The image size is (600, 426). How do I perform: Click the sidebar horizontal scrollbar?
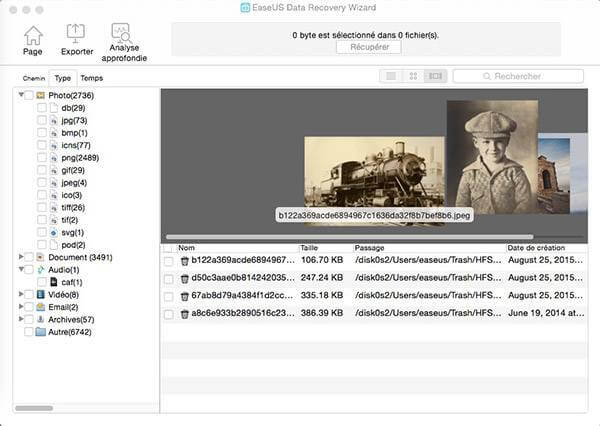pos(34,408)
